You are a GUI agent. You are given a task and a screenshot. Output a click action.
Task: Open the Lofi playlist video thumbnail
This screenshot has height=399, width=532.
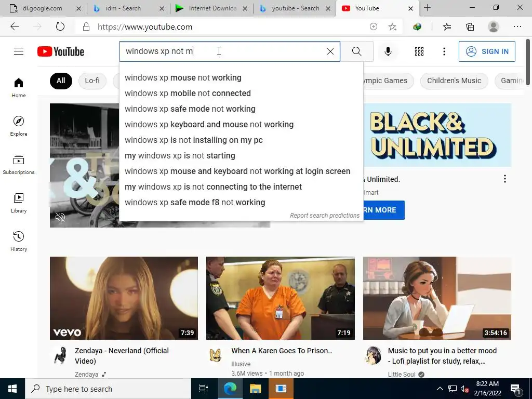437,298
